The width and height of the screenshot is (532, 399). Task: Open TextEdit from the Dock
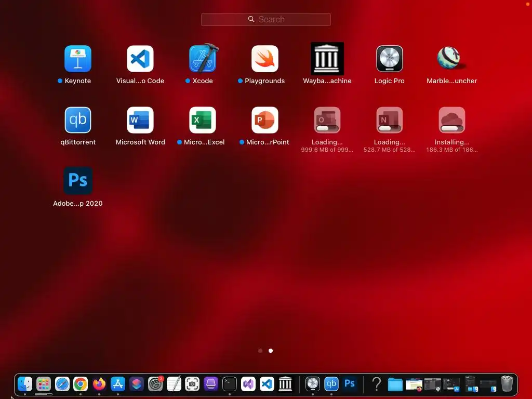click(174, 384)
